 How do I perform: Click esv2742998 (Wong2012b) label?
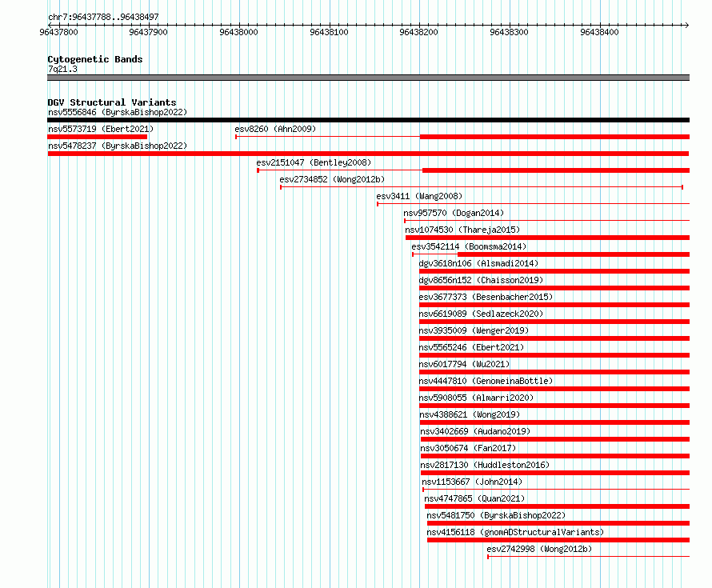539,549
